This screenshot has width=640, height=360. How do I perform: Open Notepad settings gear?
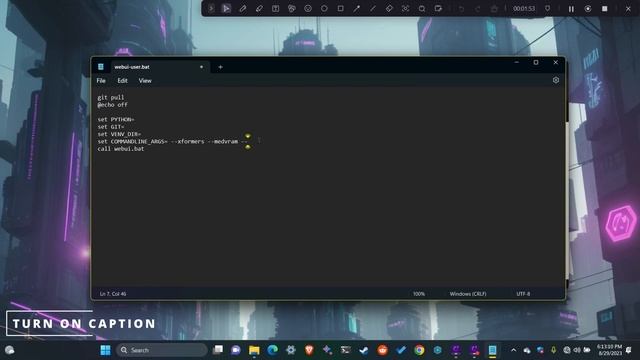pos(556,80)
